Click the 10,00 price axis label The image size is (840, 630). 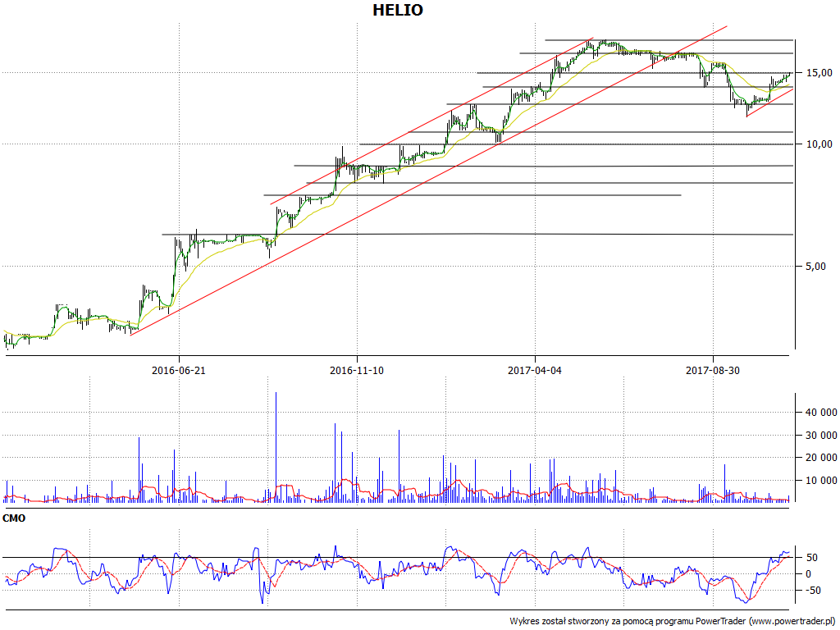819,144
